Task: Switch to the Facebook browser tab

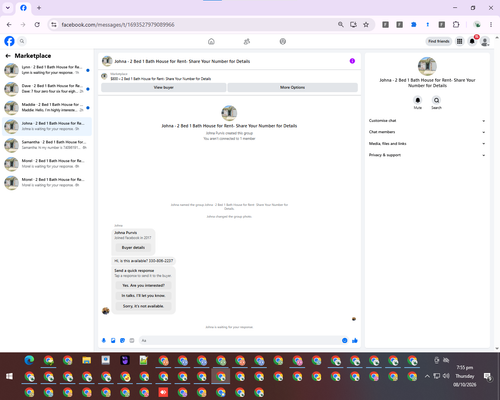Action: tap(23, 8)
